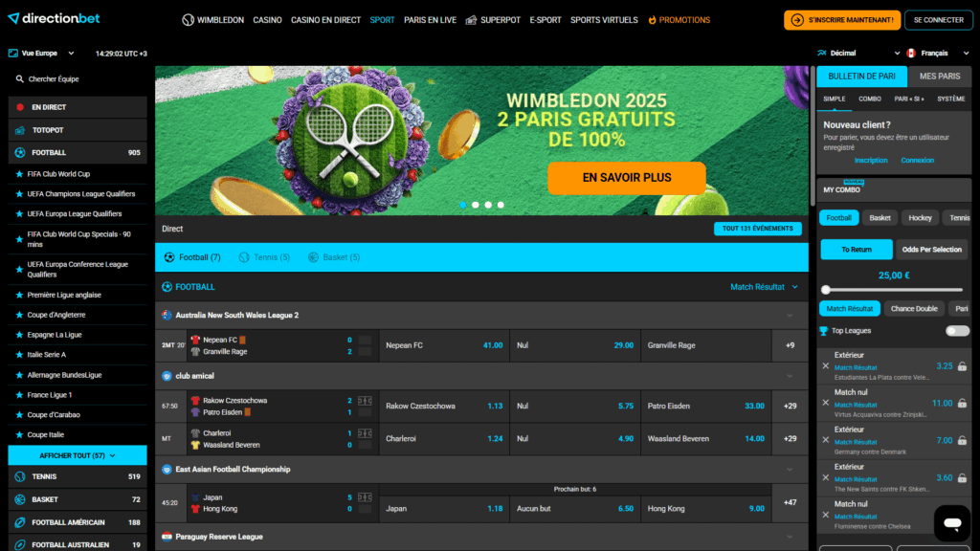Click Se Connecter button
The image size is (980, 551).
[x=938, y=20]
